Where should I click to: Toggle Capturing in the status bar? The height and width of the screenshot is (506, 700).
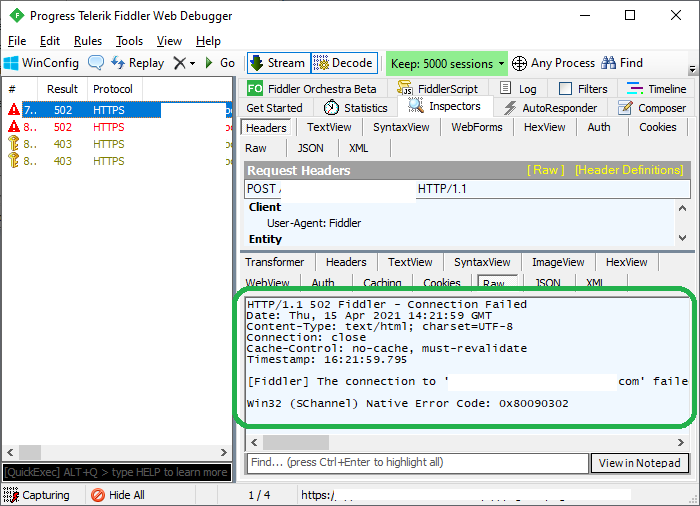pyautogui.click(x=37, y=495)
